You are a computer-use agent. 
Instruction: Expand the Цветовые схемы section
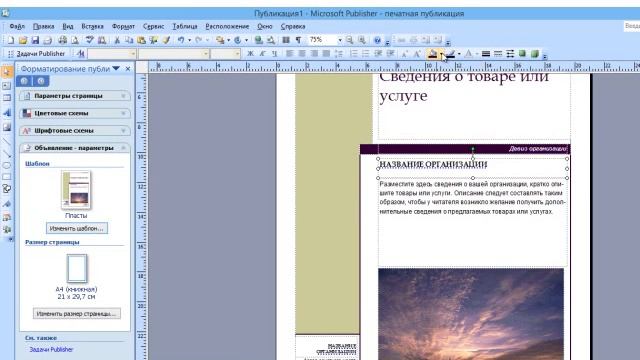pos(75,113)
